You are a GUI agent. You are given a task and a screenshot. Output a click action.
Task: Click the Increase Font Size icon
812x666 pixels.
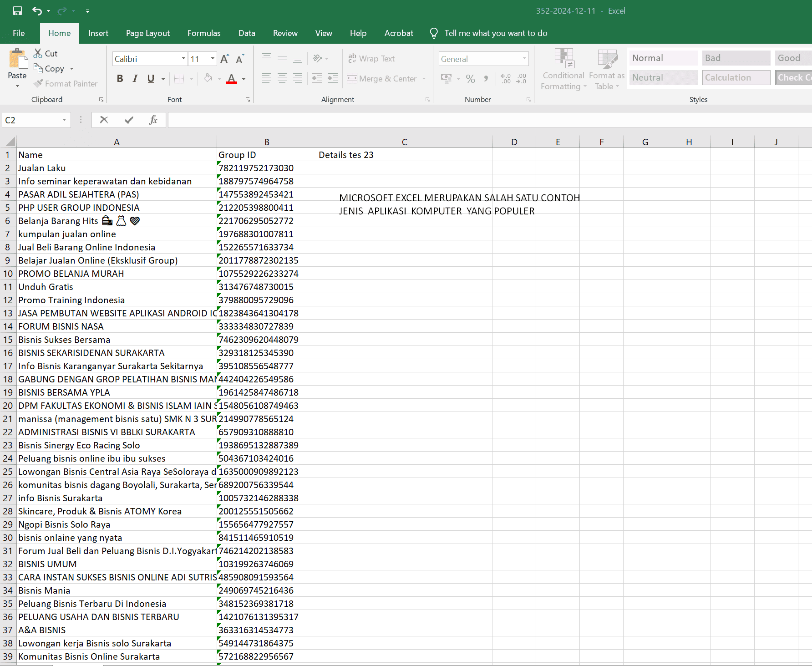[224, 59]
